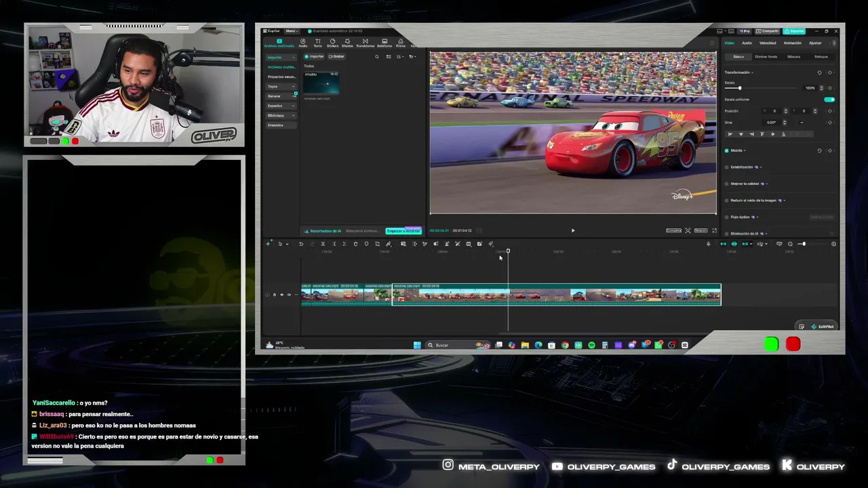Screen dimensions: 868x488
Task: Open the CapCut Menú dropdown
Action: point(292,31)
